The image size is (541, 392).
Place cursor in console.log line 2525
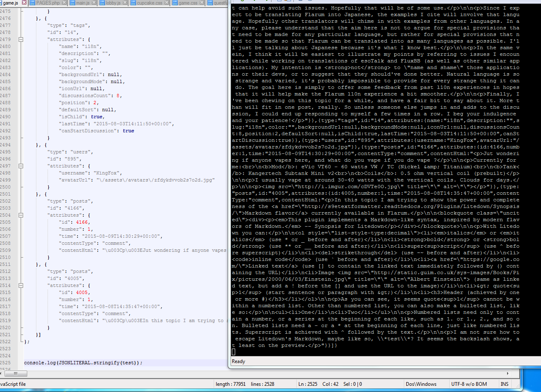pyautogui.click(x=83, y=363)
